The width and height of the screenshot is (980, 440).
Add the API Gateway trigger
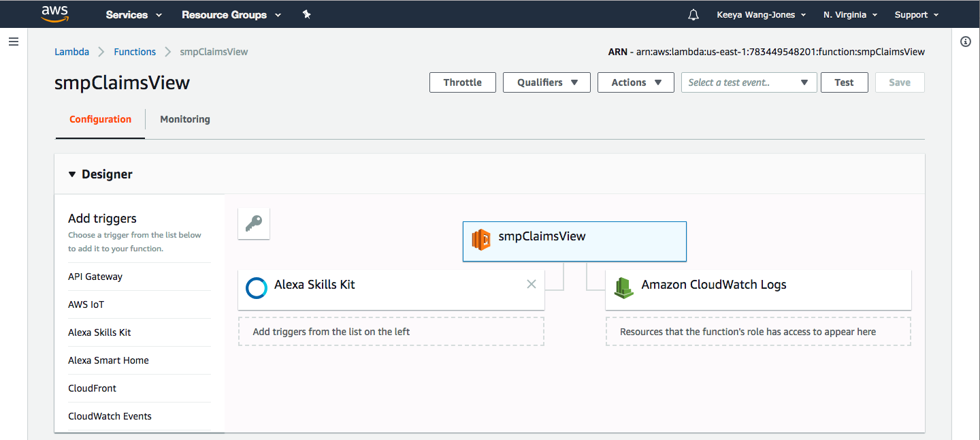pyautogui.click(x=95, y=277)
